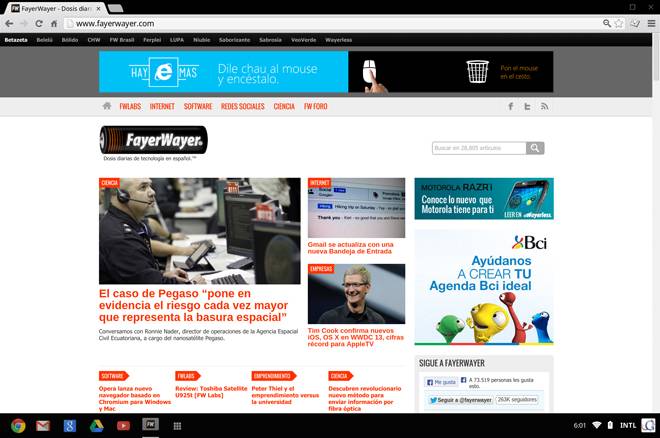Viewport: 660px width, 438px height.
Task: Open Gmail from the shelf
Action: pos(43,426)
